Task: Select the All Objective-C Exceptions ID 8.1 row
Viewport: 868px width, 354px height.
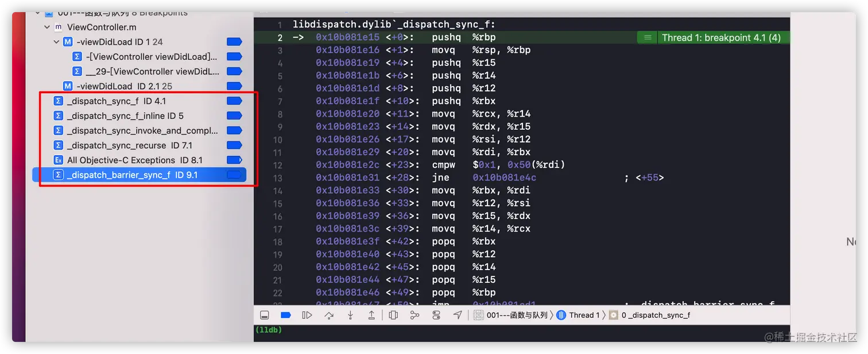Action: point(139,160)
